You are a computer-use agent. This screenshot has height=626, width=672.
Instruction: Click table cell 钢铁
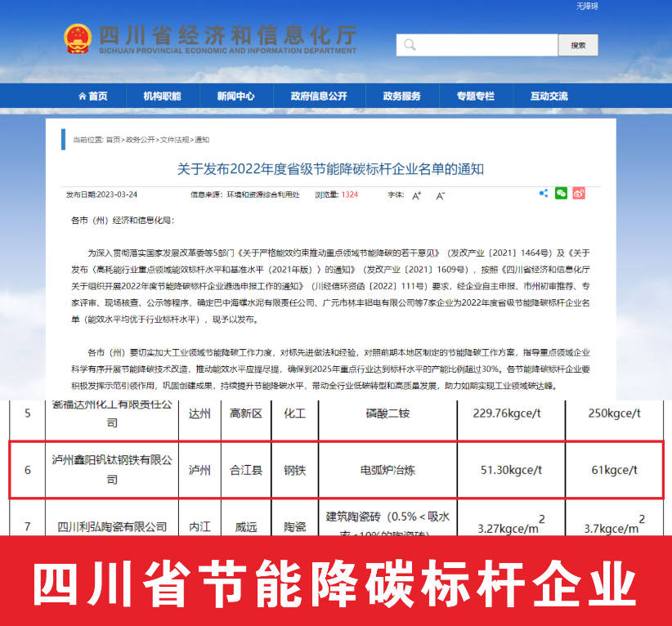295,471
